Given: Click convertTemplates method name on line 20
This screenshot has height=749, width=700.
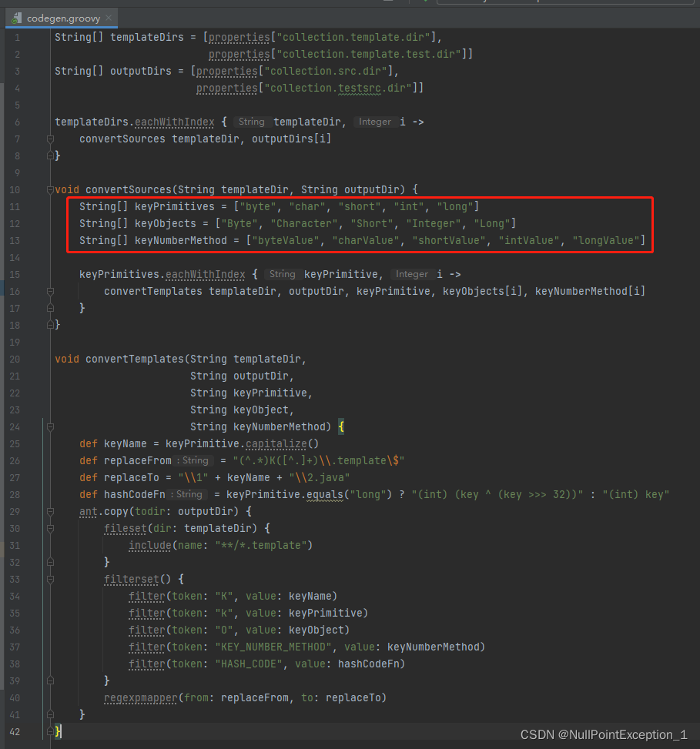Looking at the screenshot, I should point(135,359).
